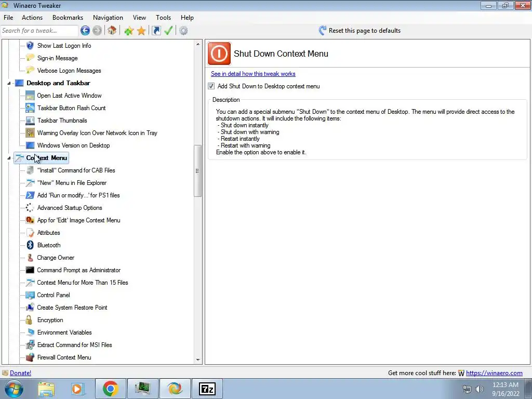Open the File menu

[8, 18]
